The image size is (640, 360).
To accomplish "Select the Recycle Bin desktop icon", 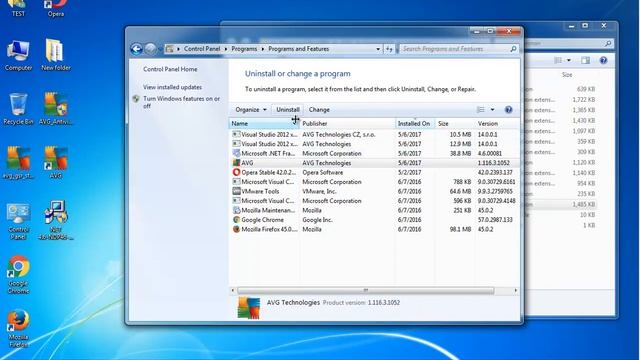I will click(x=18, y=109).
